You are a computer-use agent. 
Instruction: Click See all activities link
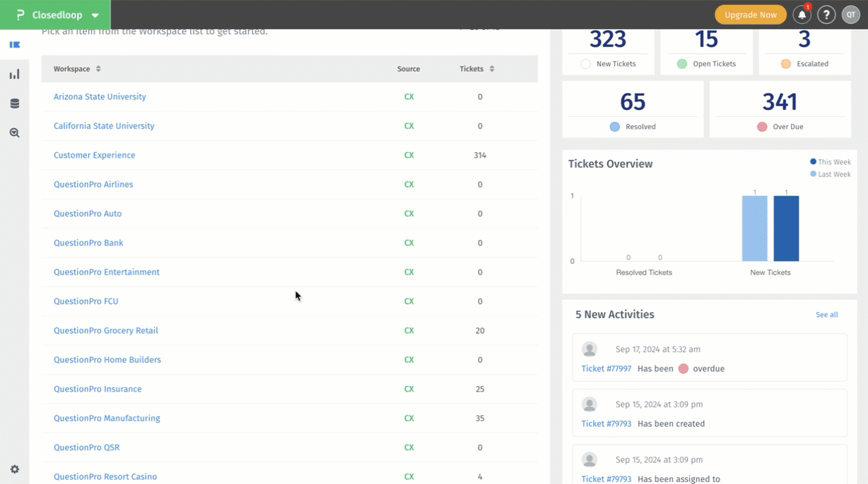(827, 315)
